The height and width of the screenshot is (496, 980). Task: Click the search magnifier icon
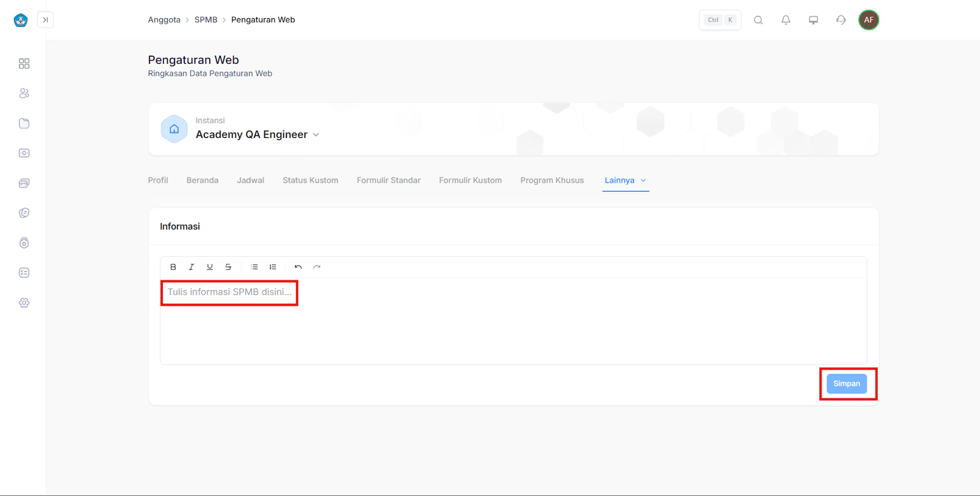758,20
